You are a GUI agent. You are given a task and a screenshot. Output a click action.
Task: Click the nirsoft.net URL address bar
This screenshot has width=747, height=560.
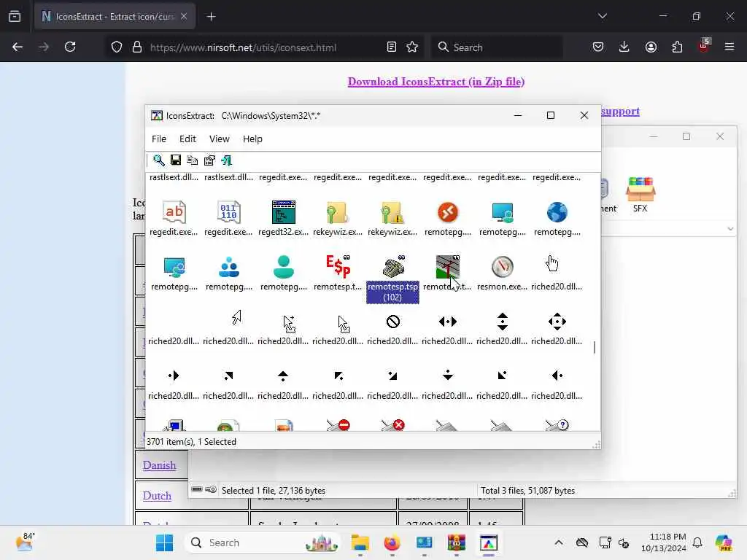point(243,47)
